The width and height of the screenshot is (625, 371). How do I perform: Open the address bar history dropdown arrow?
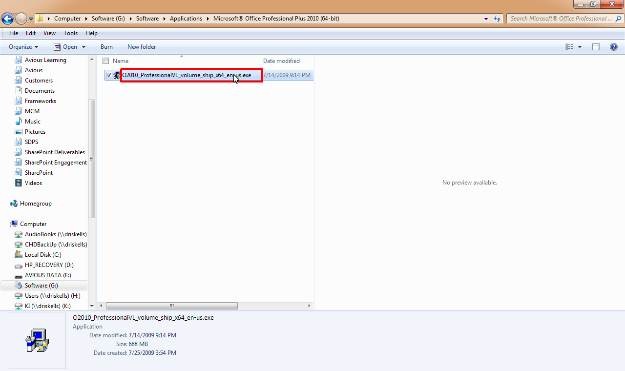[x=486, y=19]
